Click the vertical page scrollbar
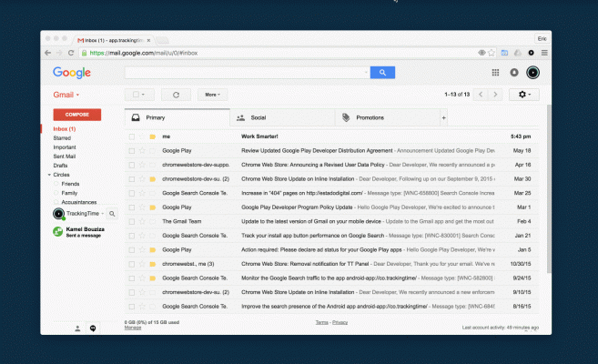598x364 pixels. click(x=549, y=188)
